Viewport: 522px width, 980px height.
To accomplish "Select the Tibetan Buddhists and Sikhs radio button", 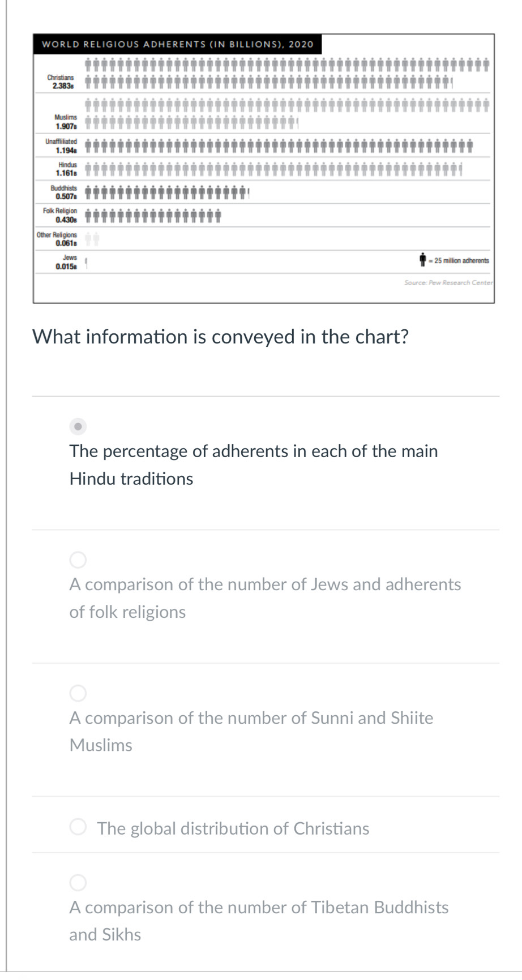I will pyautogui.click(x=78, y=882).
